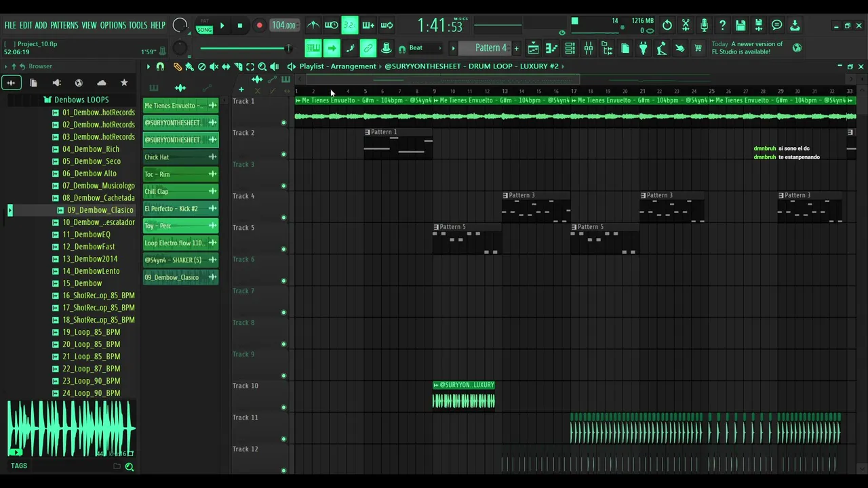Image resolution: width=868 pixels, height=488 pixels.
Task: Select the Playback speaker tool
Action: point(275,66)
